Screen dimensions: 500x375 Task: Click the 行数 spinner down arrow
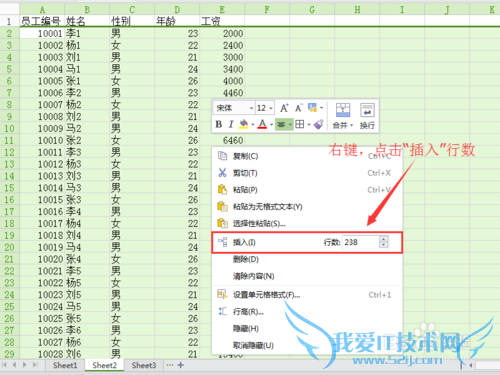[x=384, y=245]
